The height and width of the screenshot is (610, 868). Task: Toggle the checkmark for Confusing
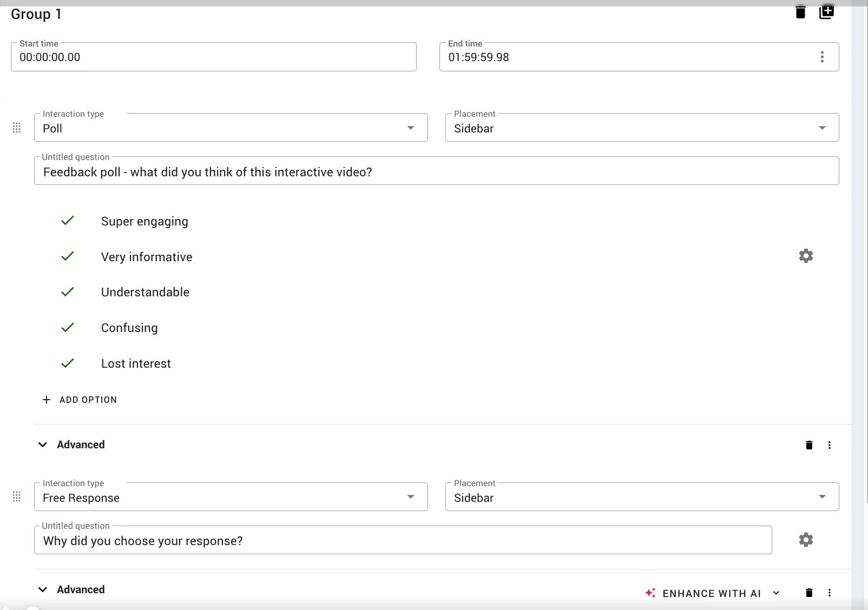[x=68, y=328]
